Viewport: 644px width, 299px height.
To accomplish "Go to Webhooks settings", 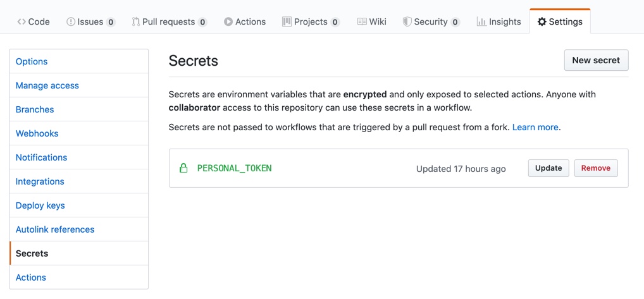I will (37, 133).
